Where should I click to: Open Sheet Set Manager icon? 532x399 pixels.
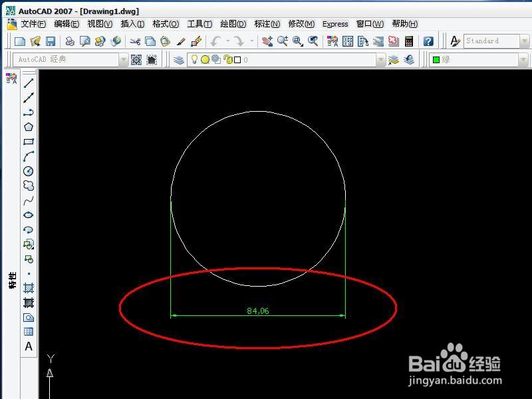378,41
